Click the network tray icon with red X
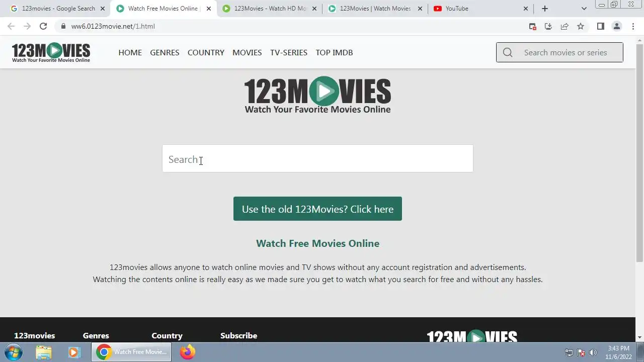The height and width of the screenshot is (362, 644). [x=581, y=352]
